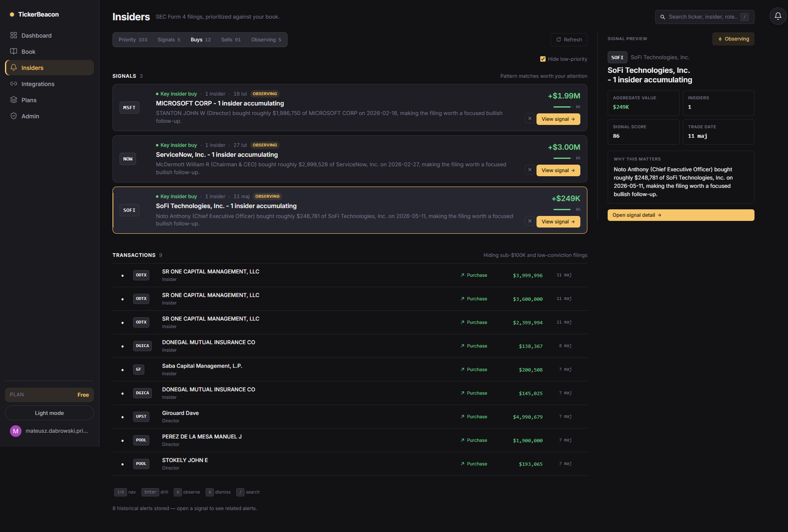
Task: Click the UPST ticker badge
Action: [141, 417]
